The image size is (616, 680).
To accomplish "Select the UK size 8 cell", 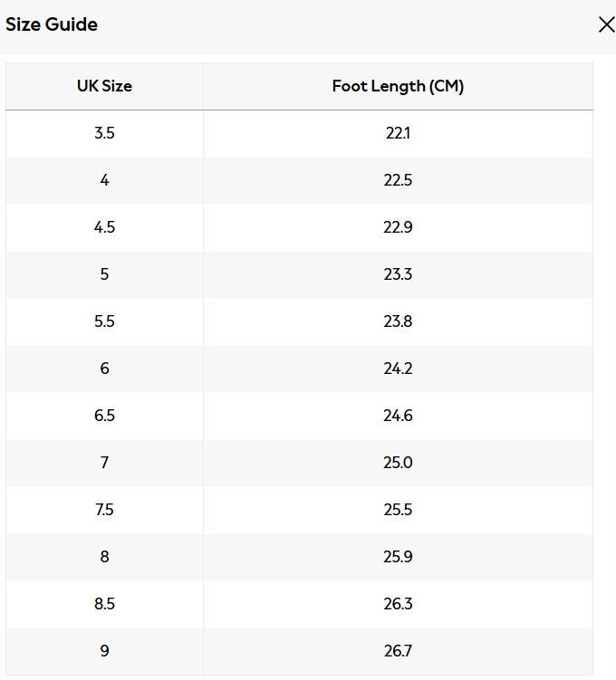I will click(x=104, y=557).
